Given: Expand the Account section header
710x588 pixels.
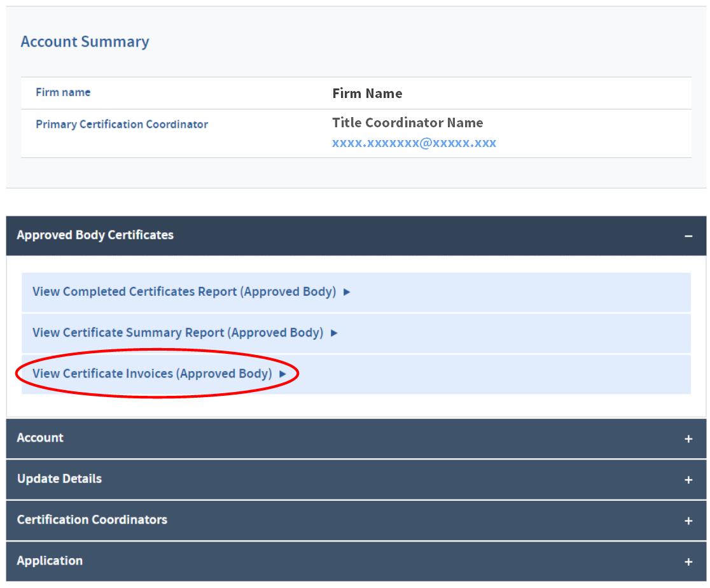Looking at the screenshot, I should pyautogui.click(x=356, y=438).
